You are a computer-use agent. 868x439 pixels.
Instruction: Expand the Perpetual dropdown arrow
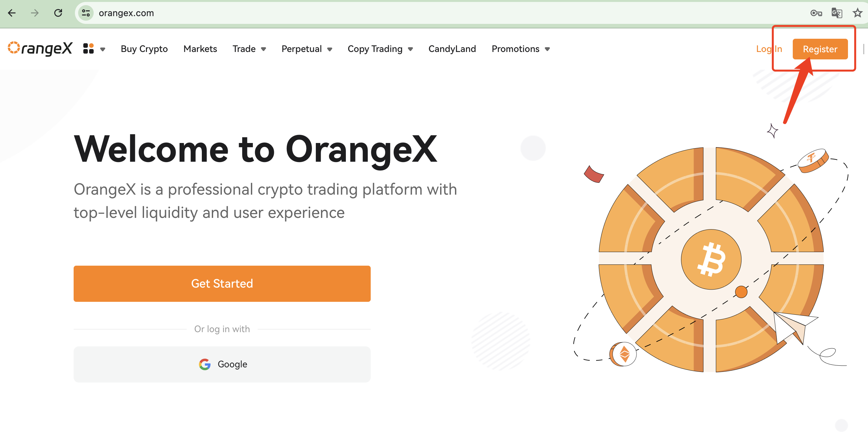tap(330, 49)
